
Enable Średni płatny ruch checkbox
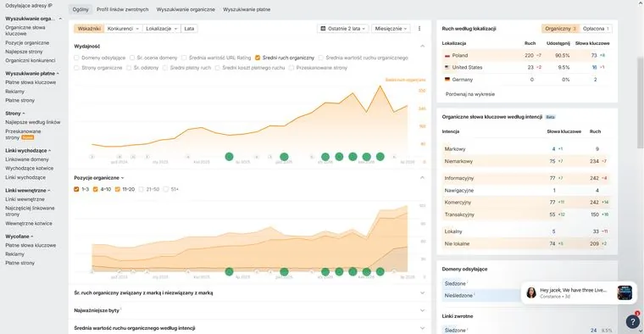(x=165, y=68)
